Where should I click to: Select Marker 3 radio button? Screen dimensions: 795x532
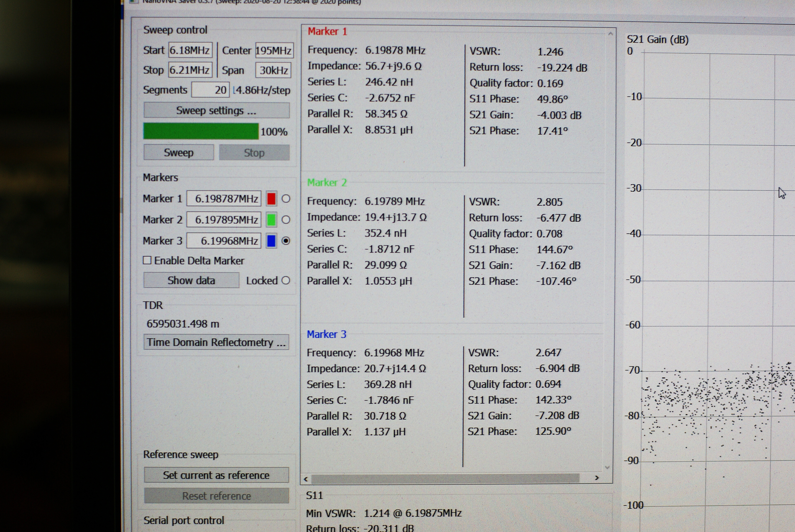pyautogui.click(x=286, y=241)
